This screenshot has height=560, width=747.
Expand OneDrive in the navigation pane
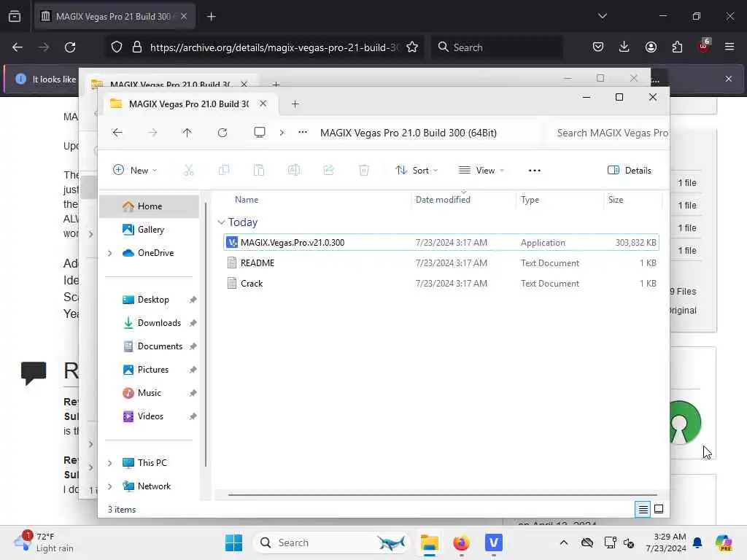pyautogui.click(x=110, y=253)
